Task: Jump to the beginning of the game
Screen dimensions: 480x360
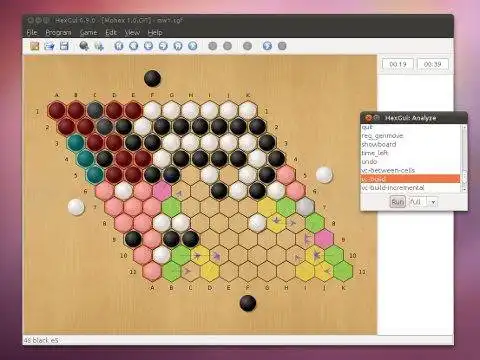Action: click(x=119, y=46)
